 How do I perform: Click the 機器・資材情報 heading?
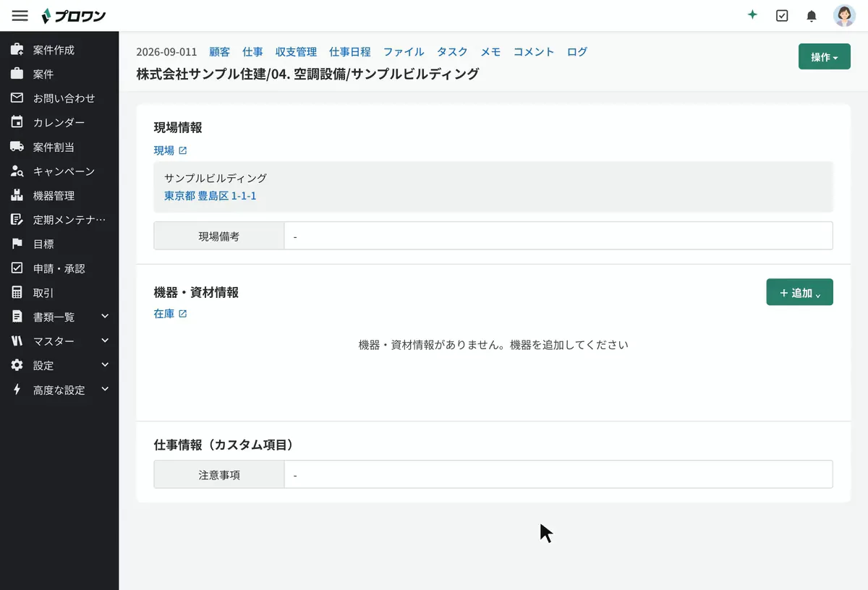(x=196, y=292)
